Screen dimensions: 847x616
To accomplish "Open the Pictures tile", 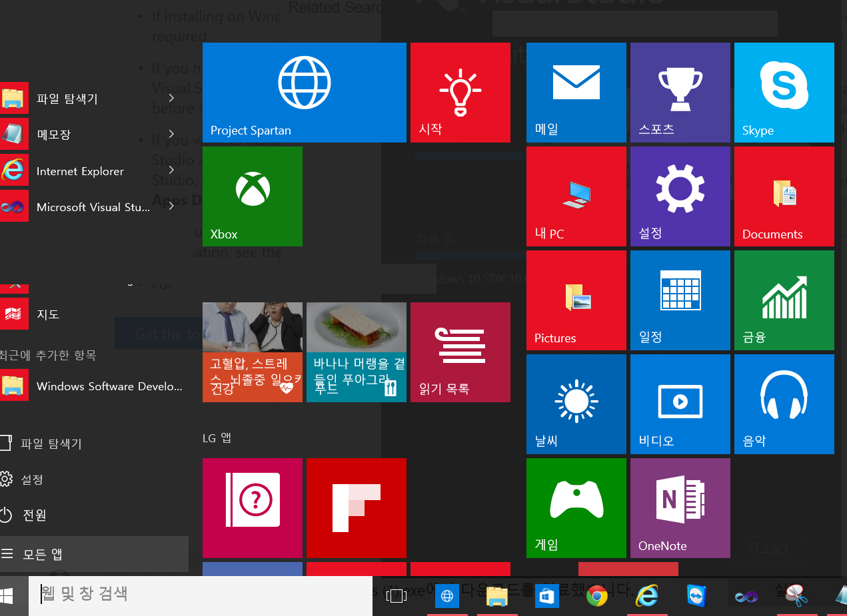I will click(576, 300).
